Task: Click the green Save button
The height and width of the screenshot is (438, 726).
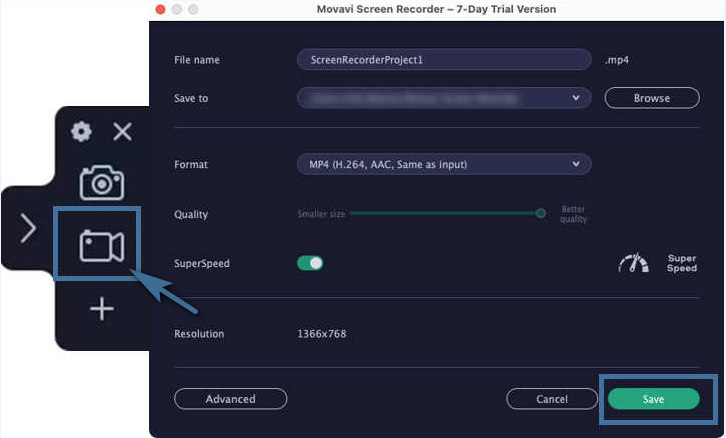Action: coord(653,399)
